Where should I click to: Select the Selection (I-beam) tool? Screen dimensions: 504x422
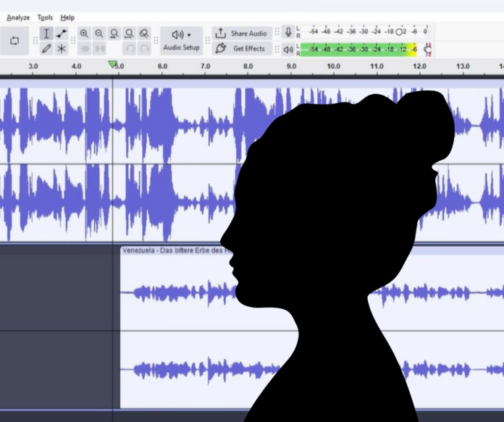click(x=46, y=33)
